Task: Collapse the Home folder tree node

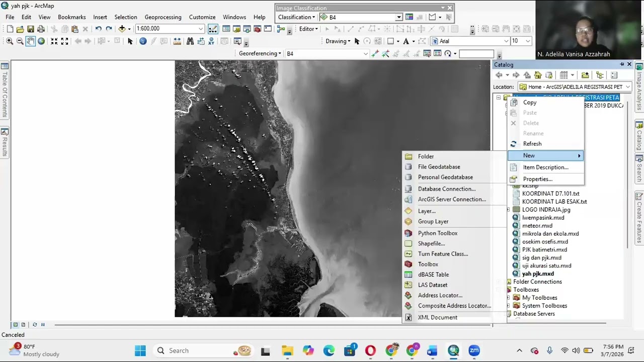Action: pos(499,98)
